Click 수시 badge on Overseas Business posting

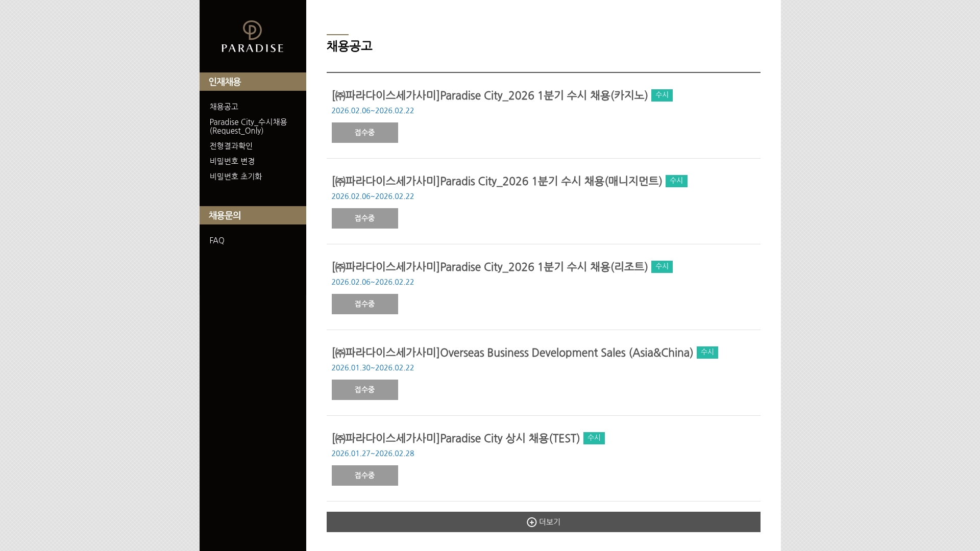coord(707,353)
